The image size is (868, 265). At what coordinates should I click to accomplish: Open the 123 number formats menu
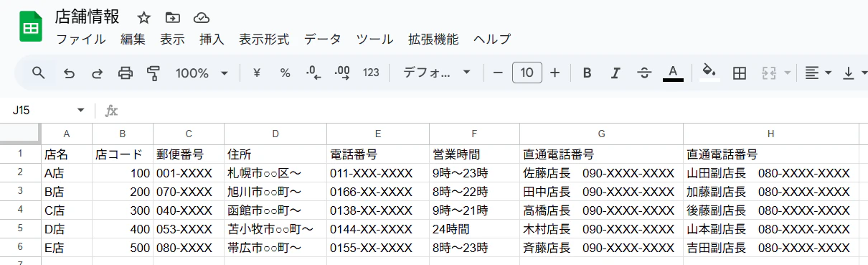click(x=371, y=73)
